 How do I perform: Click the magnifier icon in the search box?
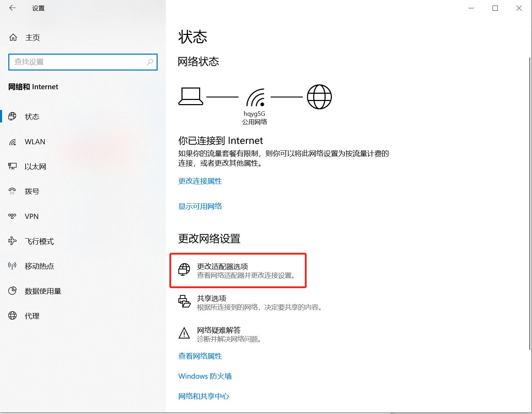coord(150,62)
